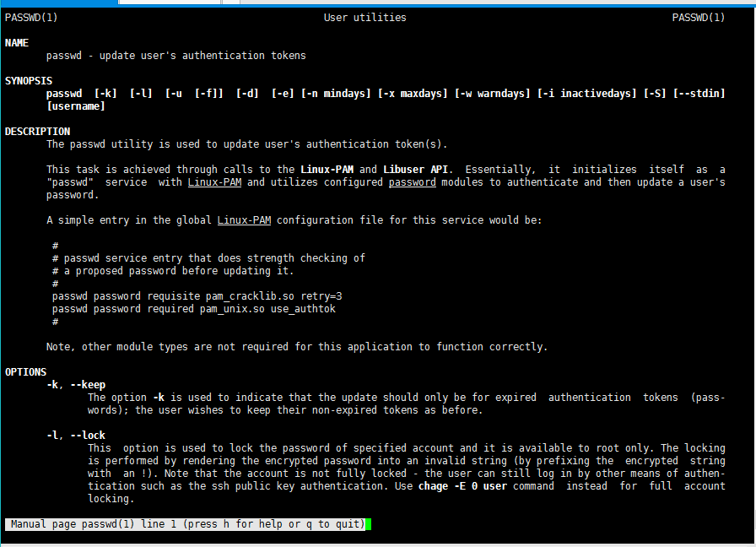
Task: Click the NAME section heading
Action: (x=17, y=43)
